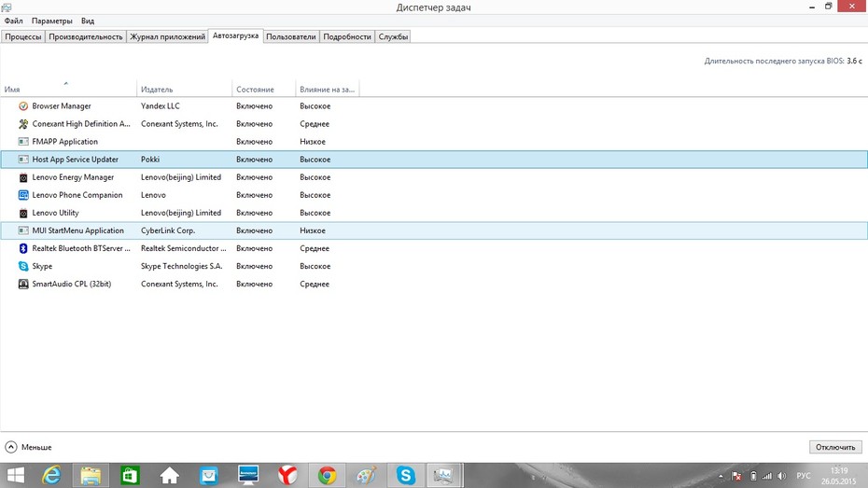Click the Task Manager taskbar icon
The image size is (868, 488).
pyautogui.click(x=444, y=475)
